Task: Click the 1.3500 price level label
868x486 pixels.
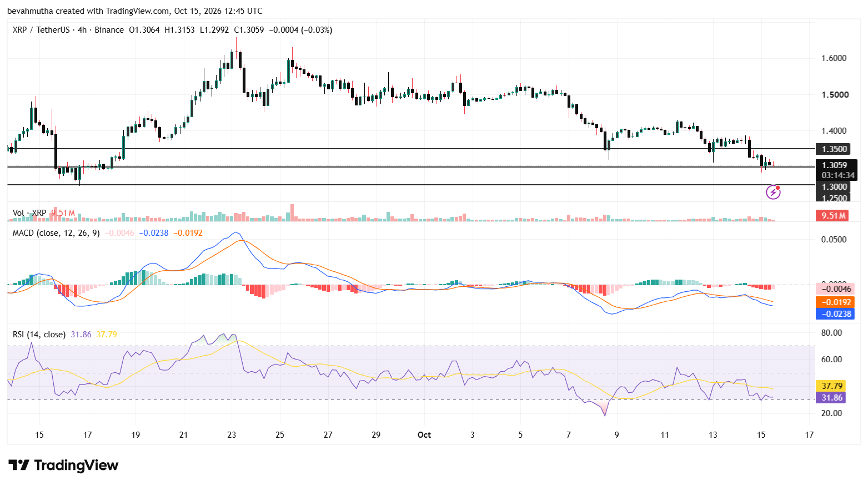Action: tap(834, 149)
